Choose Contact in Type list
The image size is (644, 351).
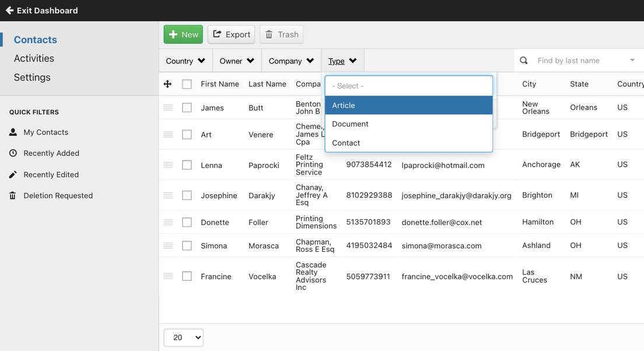pos(409,143)
